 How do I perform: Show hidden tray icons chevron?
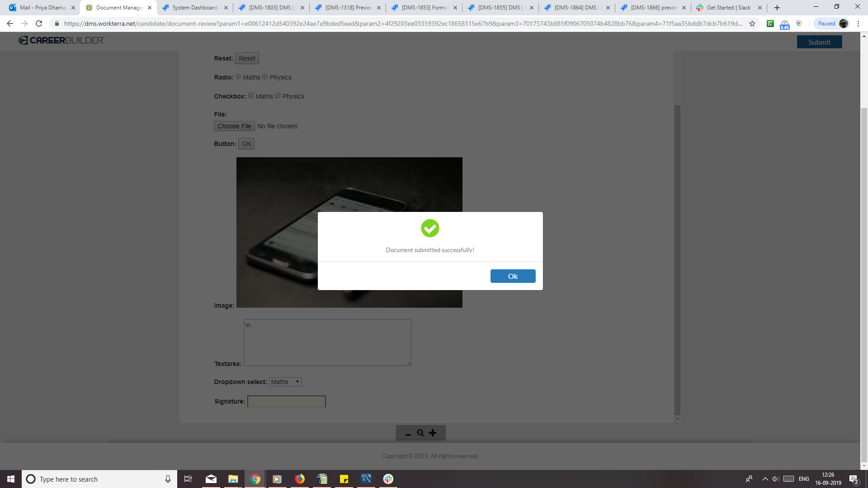click(765, 479)
